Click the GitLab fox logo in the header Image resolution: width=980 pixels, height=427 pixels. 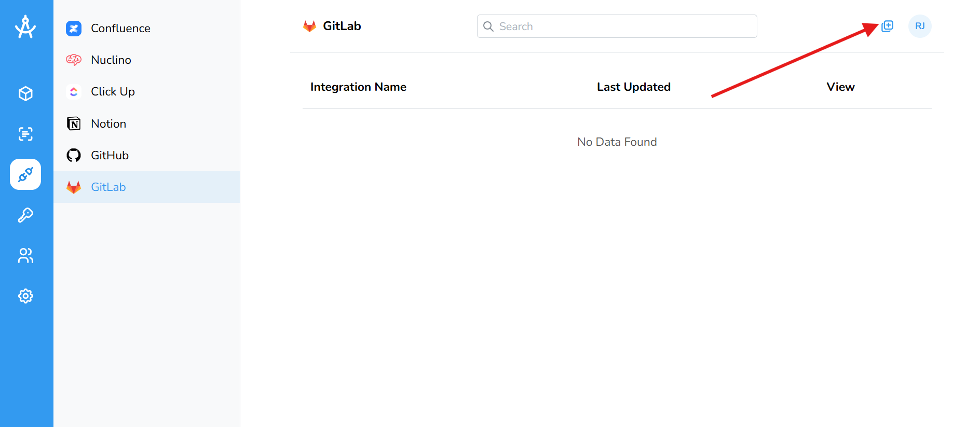310,25
